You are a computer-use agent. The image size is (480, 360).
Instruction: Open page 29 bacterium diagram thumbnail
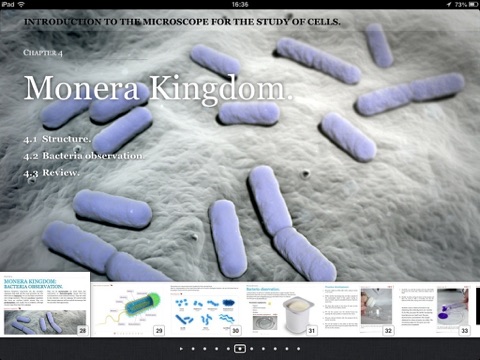point(129,309)
